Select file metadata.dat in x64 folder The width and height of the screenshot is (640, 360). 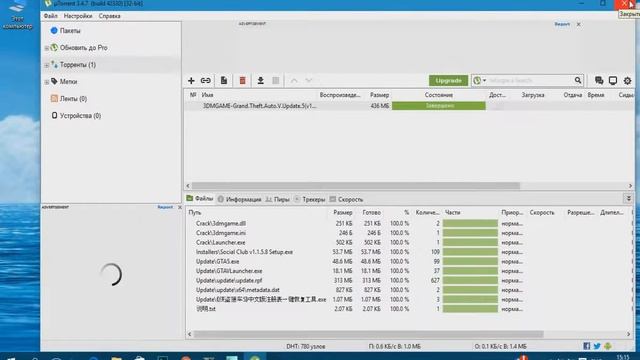coord(238,290)
